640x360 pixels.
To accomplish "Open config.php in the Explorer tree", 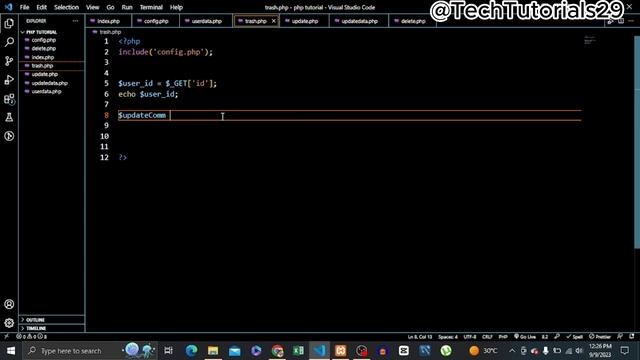I will [x=44, y=40].
